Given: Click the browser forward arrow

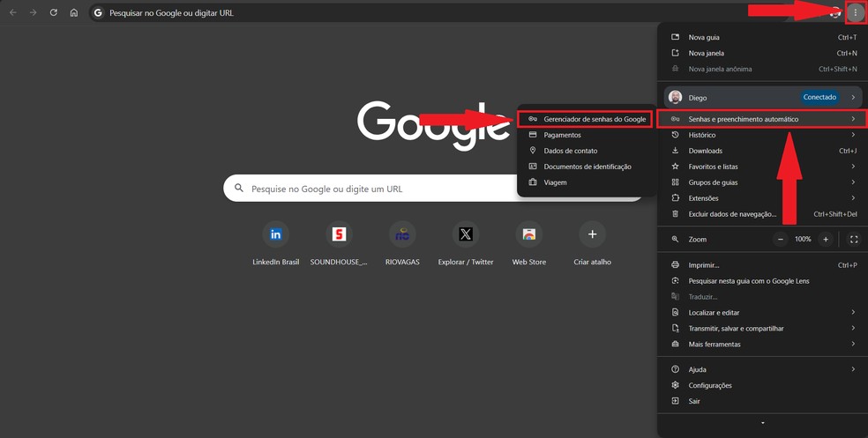Looking at the screenshot, I should click(34, 12).
